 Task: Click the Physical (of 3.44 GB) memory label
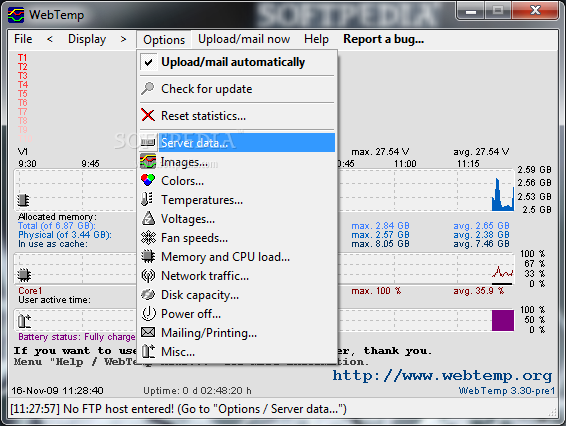point(65,235)
